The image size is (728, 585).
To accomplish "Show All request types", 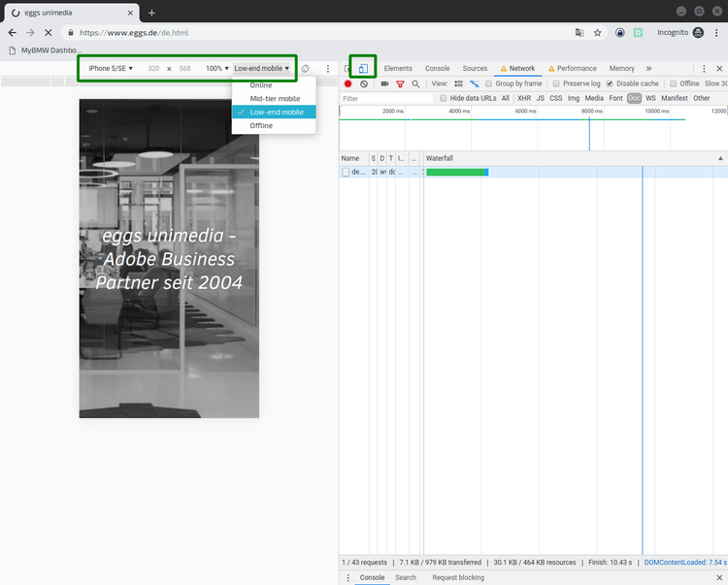I will coord(506,98).
